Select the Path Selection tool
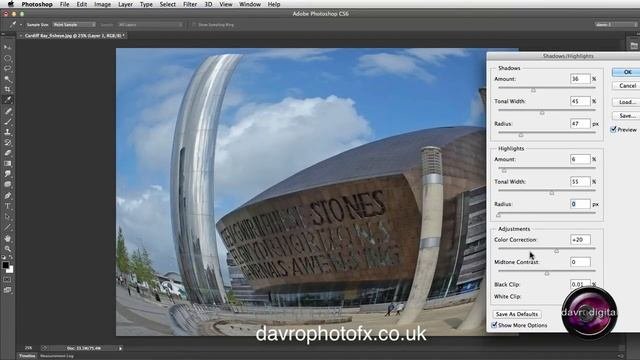Image resolution: width=640 pixels, height=360 pixels. point(7,217)
